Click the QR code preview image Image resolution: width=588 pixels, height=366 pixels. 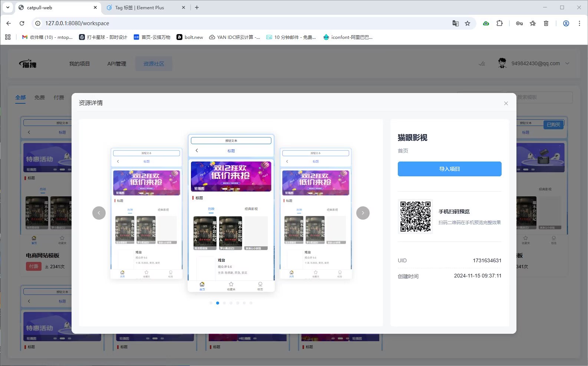click(415, 217)
